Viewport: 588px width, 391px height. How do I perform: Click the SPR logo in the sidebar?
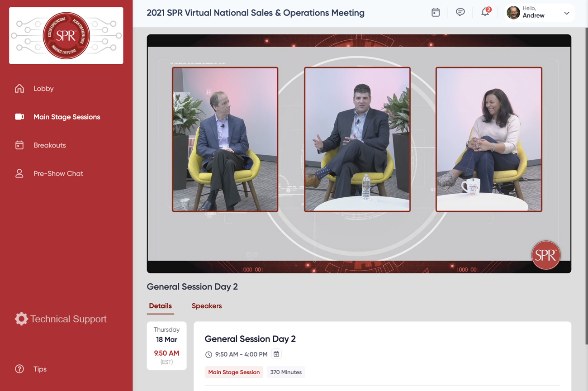coord(66,35)
